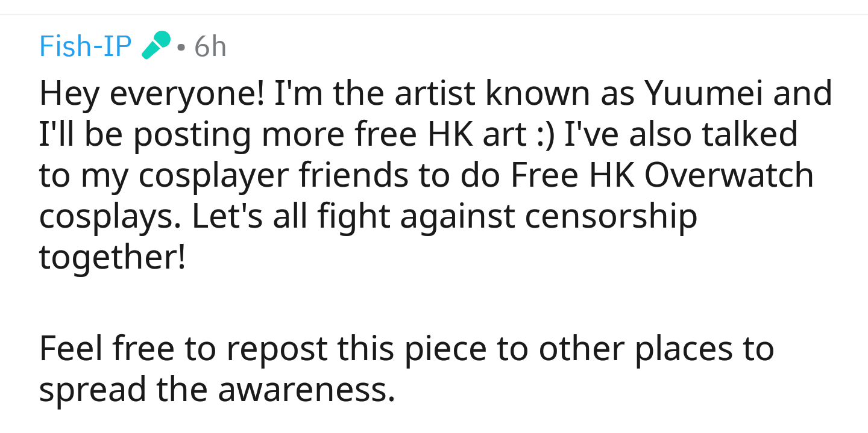Viewport: 868px width, 433px height.
Task: Click "Free HK" before Overwatch
Action: 573,175
